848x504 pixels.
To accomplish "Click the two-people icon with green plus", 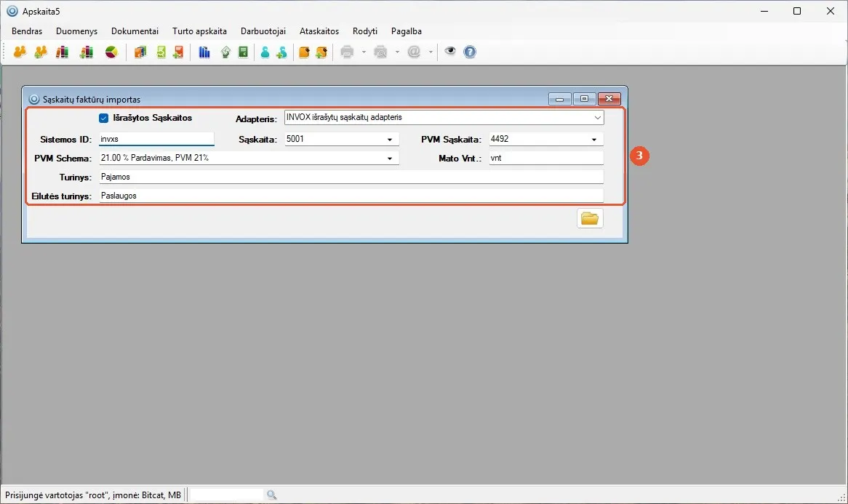I will (41, 52).
